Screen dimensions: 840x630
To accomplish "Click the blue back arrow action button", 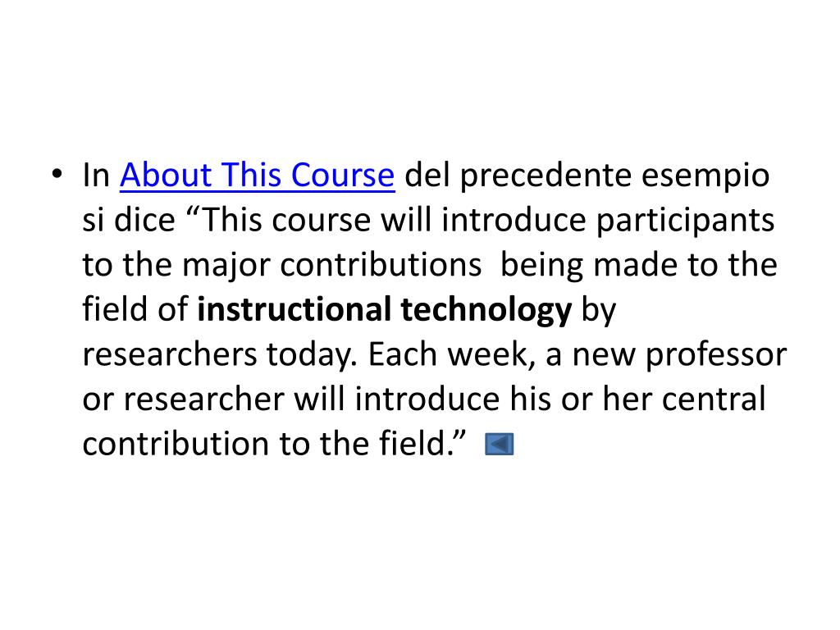I will tap(499, 444).
